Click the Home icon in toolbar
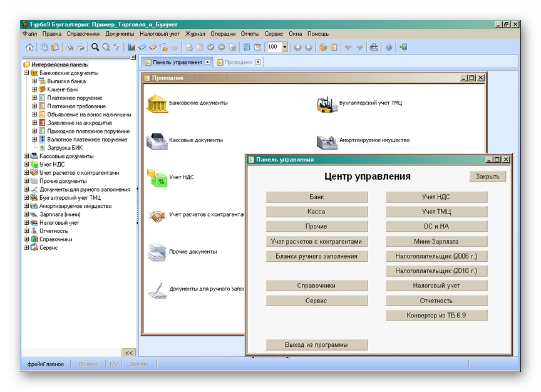This screenshot has height=392, width=541. pos(29,47)
